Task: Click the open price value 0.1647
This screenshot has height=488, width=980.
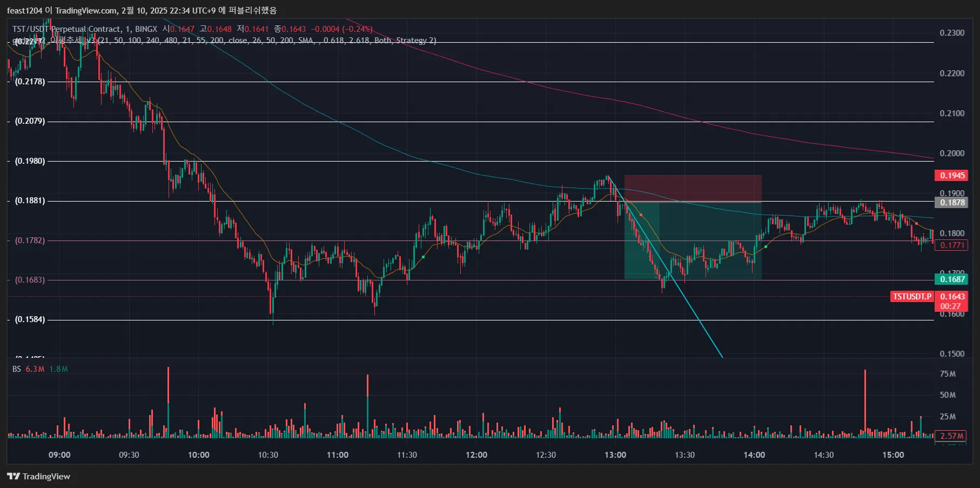Action: [x=183, y=29]
